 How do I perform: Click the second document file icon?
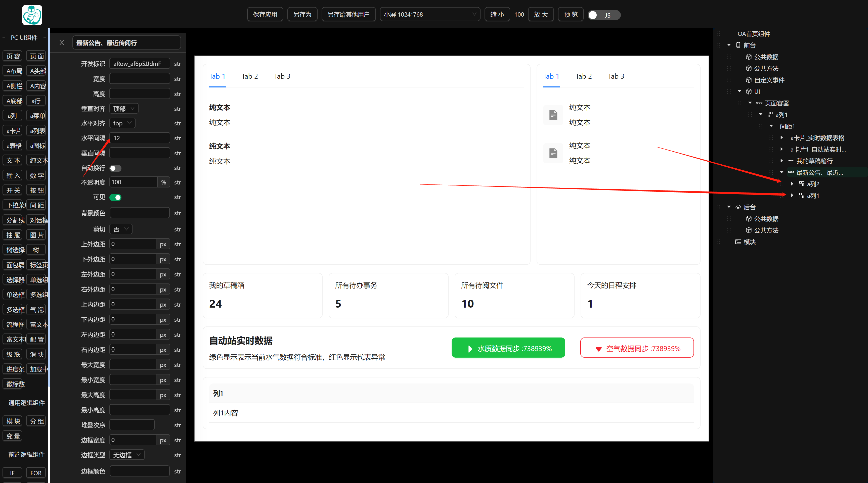553,153
